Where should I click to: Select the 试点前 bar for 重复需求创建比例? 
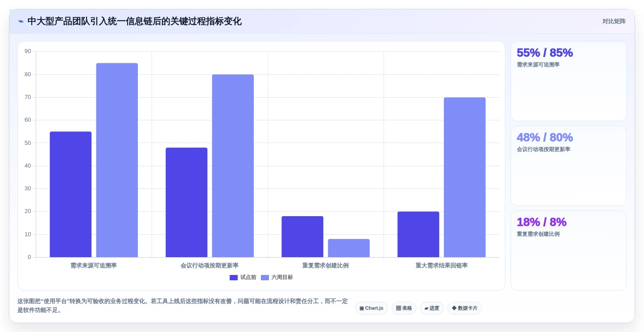tap(302, 237)
